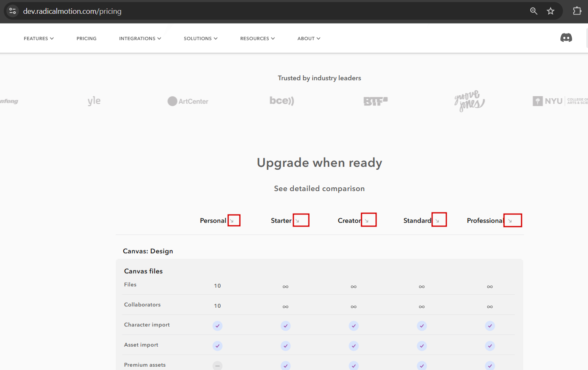Click the "Character import" row label

pos(147,325)
